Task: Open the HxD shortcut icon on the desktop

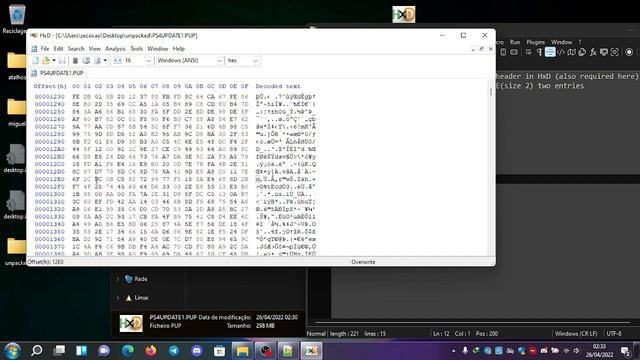Action: (x=404, y=14)
